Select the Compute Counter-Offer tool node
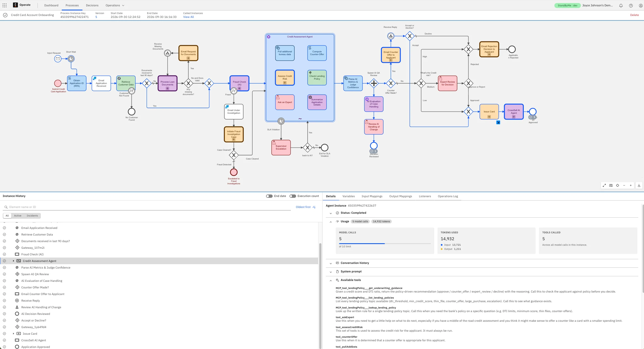Image resolution: width=644 pixels, height=349 pixels. [x=317, y=53]
